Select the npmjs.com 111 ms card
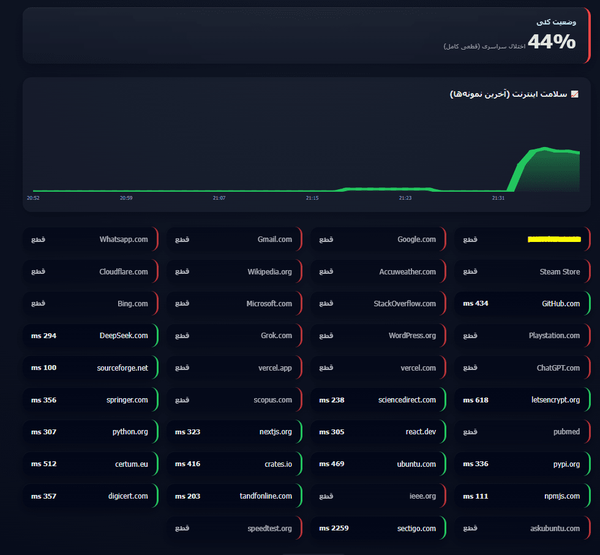This screenshot has width=600, height=555. pyautogui.click(x=522, y=496)
